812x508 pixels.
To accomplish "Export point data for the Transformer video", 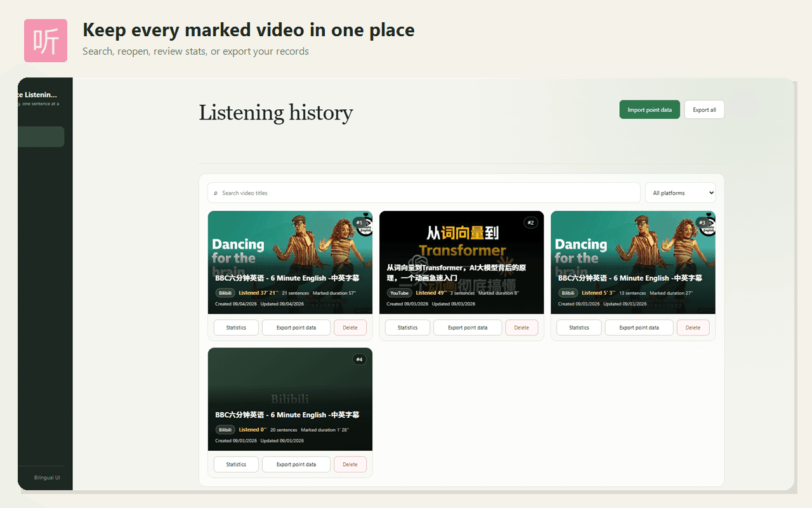I will coord(468,328).
